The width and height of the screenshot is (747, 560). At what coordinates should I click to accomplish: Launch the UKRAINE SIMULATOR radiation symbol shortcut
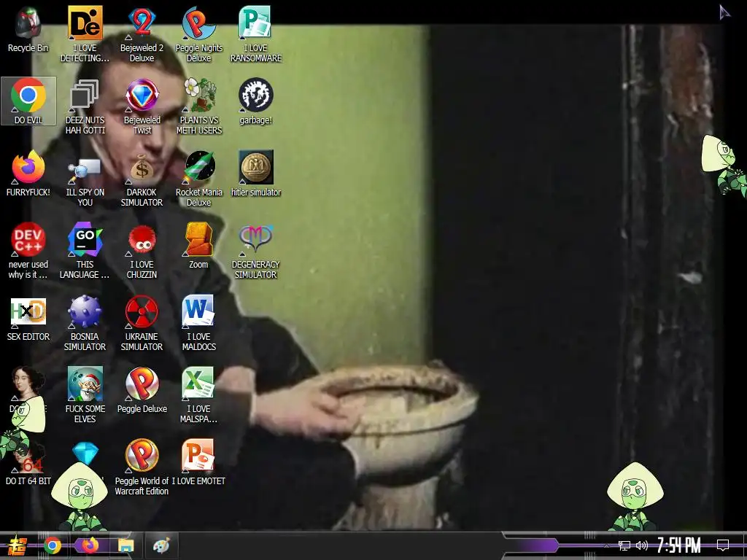[x=142, y=324]
